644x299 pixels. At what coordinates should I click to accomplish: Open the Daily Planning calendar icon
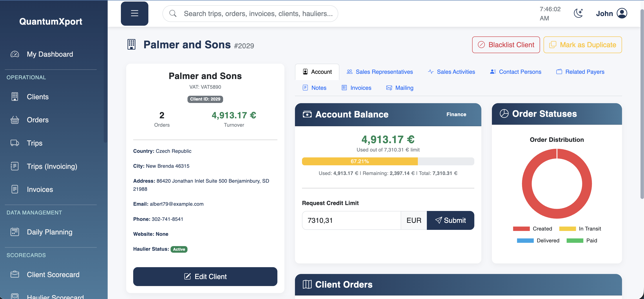(x=15, y=232)
